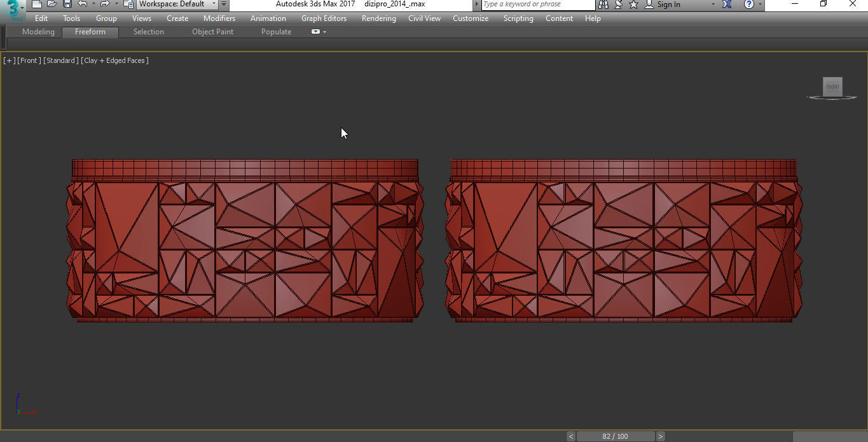Click the time slider 82 / 100 handle

pos(616,436)
